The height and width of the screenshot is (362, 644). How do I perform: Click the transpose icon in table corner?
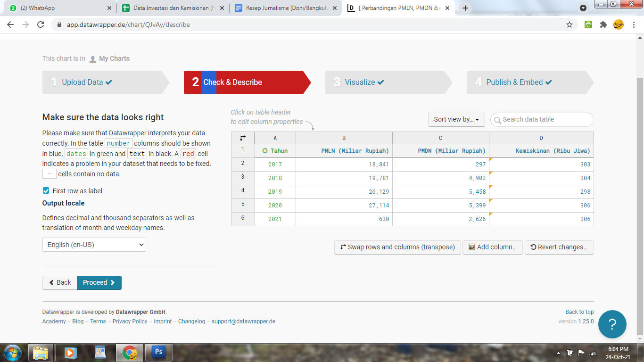click(243, 138)
